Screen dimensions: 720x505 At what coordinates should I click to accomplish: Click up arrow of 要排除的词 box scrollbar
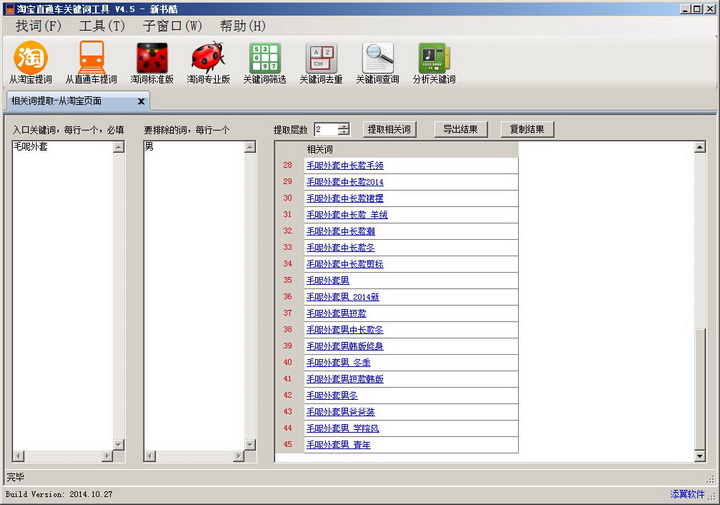(x=250, y=147)
